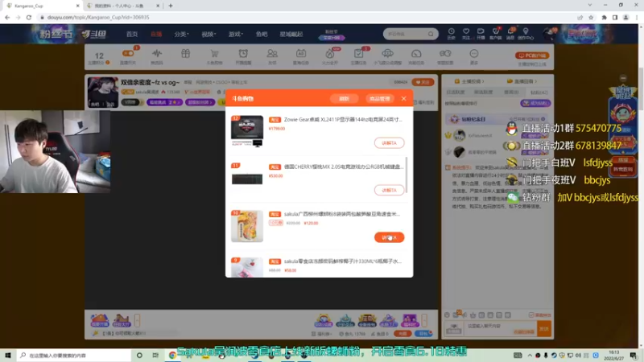The image size is (644, 362).
Task: Open emoji smiley icon in chat toolbar
Action: click(x=448, y=315)
